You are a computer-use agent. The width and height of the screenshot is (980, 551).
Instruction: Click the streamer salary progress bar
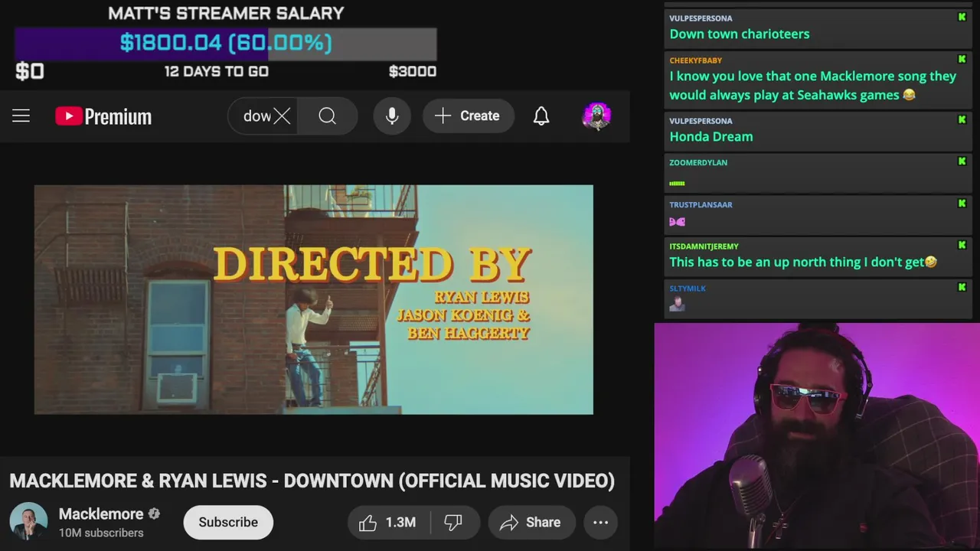(x=226, y=43)
